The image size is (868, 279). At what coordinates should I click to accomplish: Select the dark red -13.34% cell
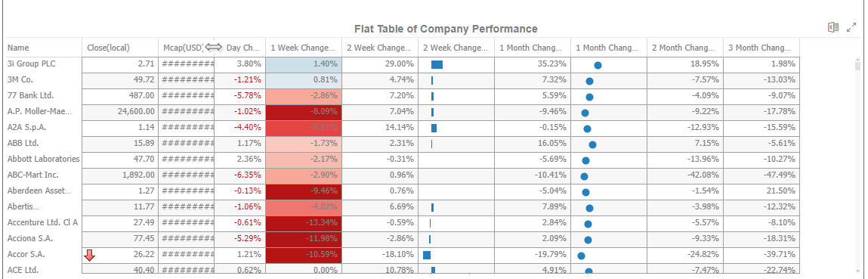[x=304, y=223]
